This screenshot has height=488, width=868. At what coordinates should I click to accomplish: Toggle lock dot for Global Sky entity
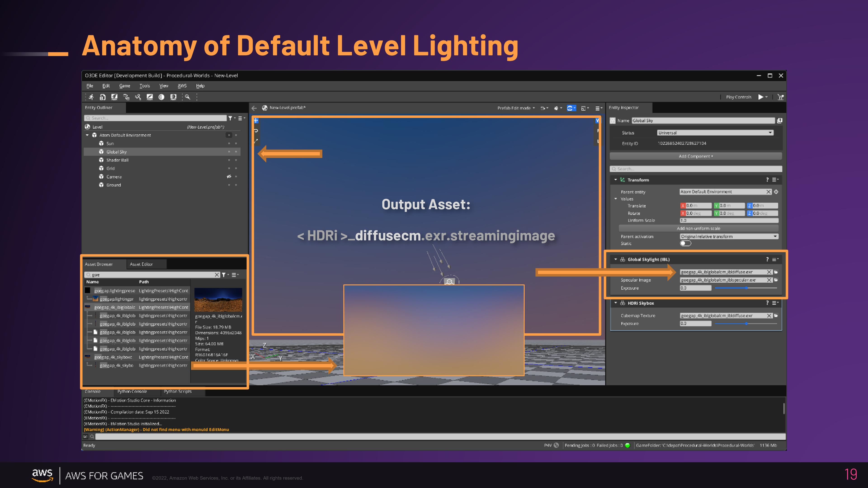coord(236,152)
